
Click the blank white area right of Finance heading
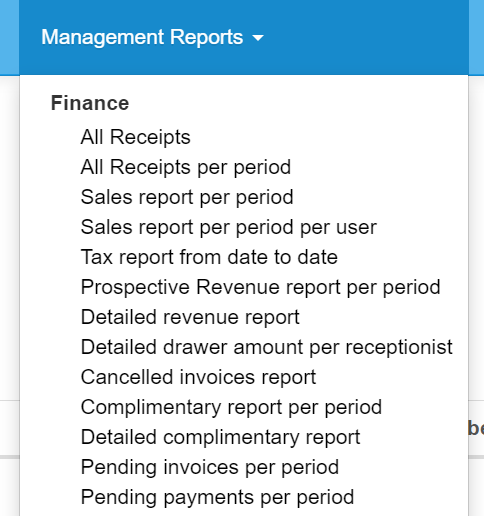(x=293, y=103)
